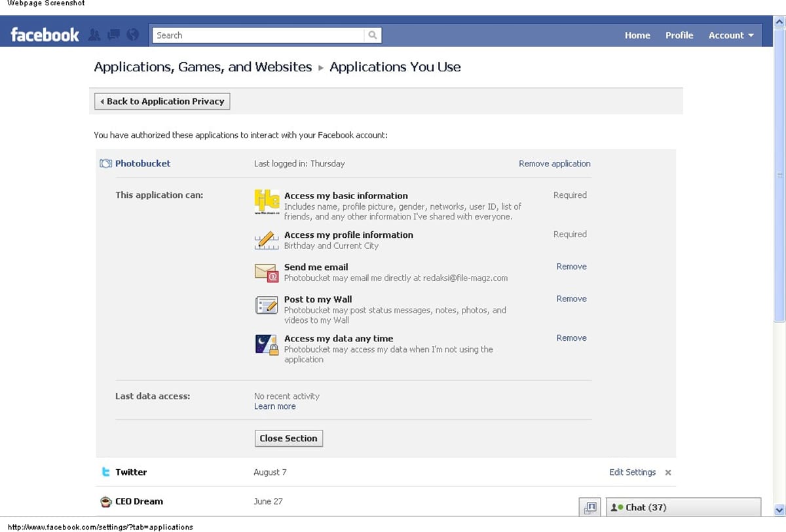Screen dimensions: 786x532
Task: Click Remove application for Photobucket
Action: point(555,164)
